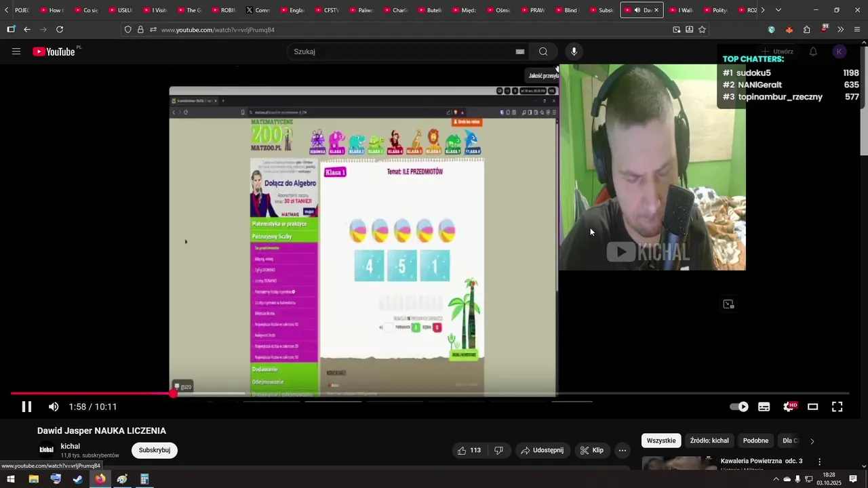Enter fullscreen mode
Screen dimensions: 868x488
point(837,407)
